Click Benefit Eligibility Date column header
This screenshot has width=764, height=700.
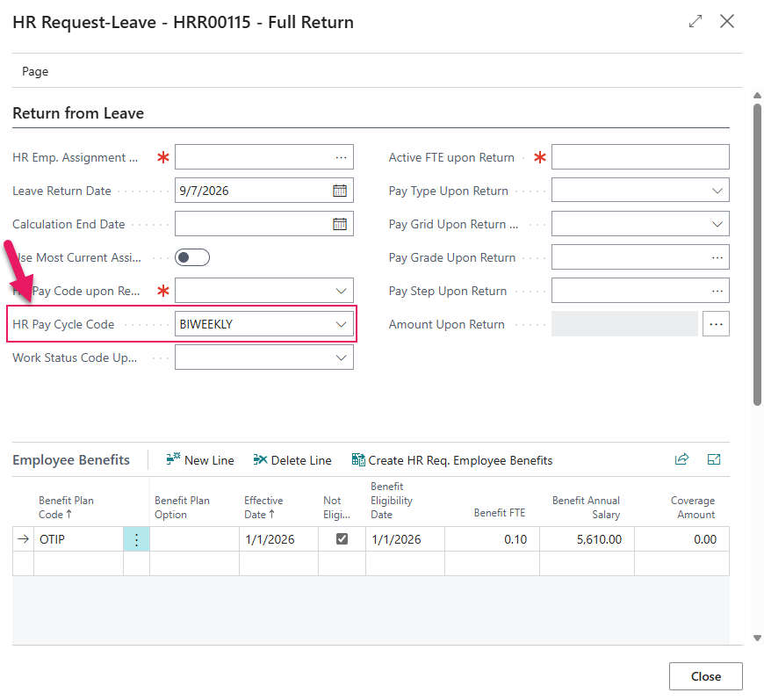coord(392,501)
